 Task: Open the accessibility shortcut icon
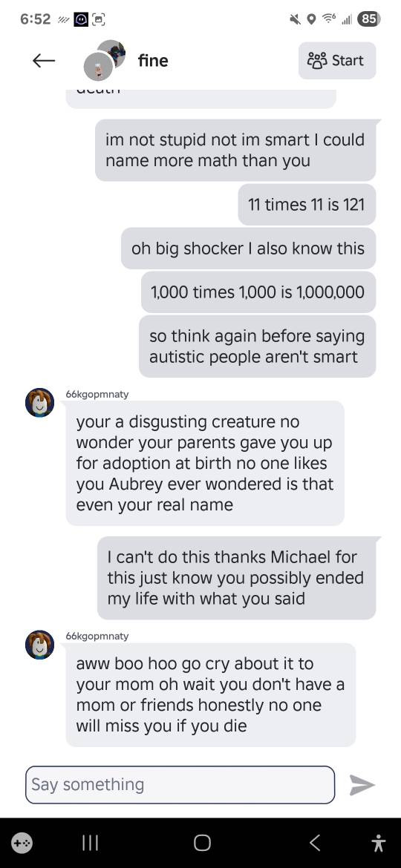pyautogui.click(x=379, y=843)
